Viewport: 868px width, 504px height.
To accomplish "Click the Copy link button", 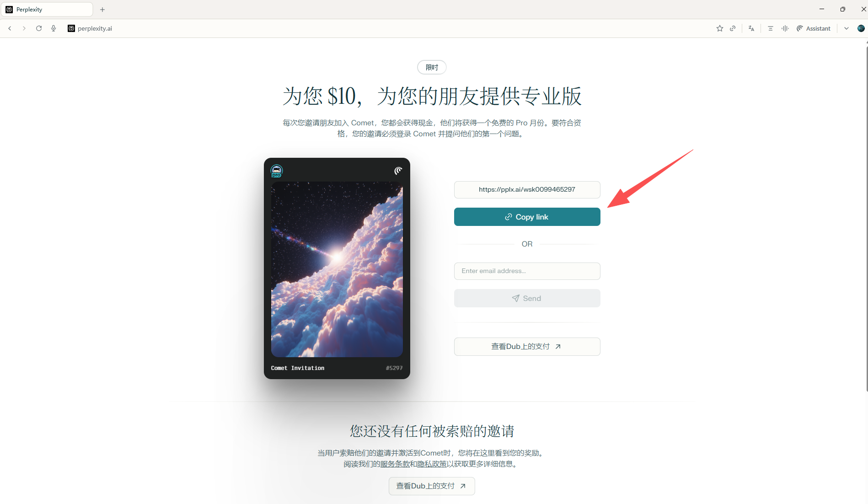I will click(x=527, y=217).
